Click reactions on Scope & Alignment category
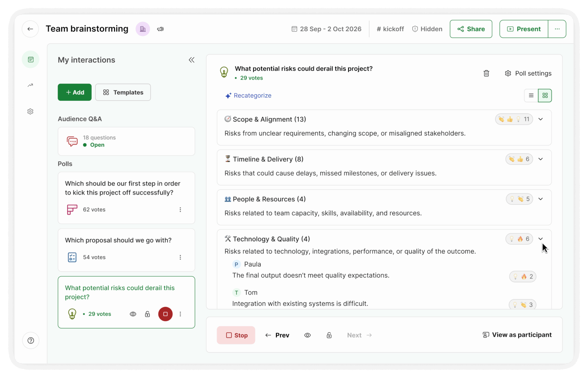The height and width of the screenshot is (378, 588). click(514, 119)
